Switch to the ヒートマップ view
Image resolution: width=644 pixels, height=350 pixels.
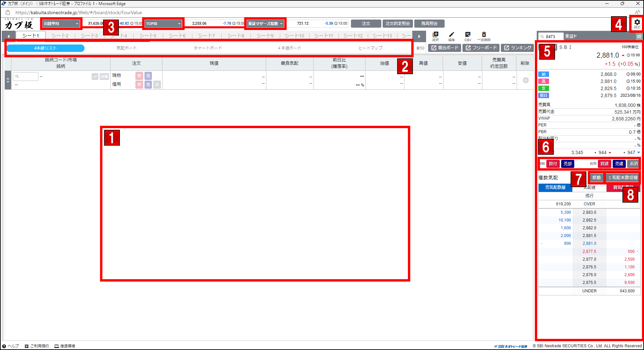click(371, 48)
